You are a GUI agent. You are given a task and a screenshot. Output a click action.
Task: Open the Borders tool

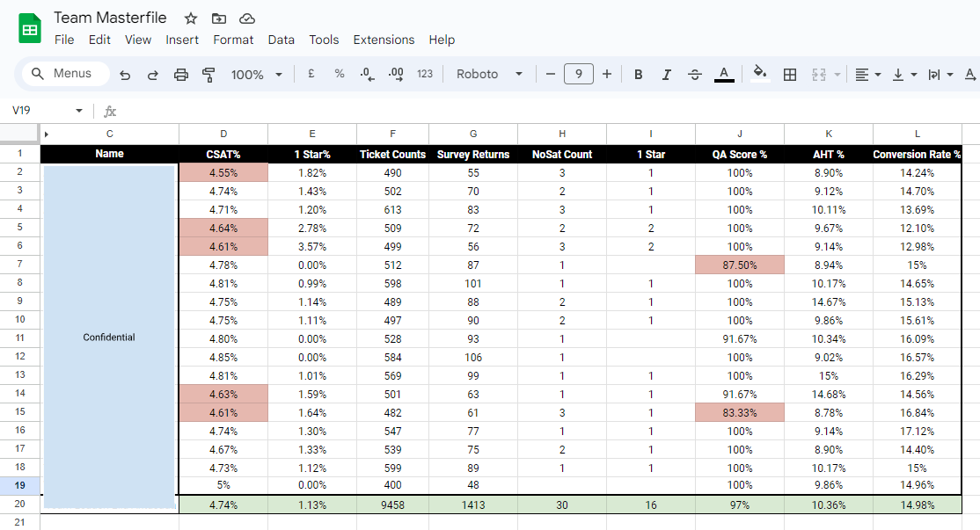tap(790, 75)
